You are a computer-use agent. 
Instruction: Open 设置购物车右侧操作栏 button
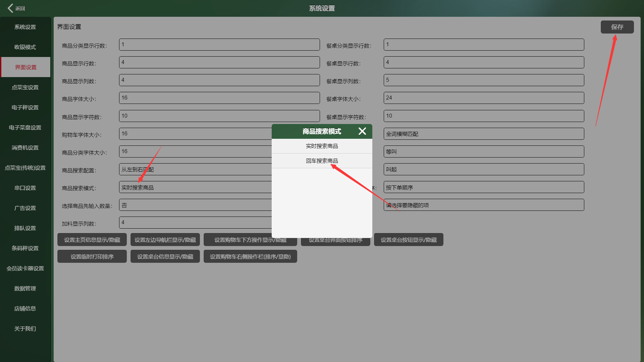click(250, 256)
